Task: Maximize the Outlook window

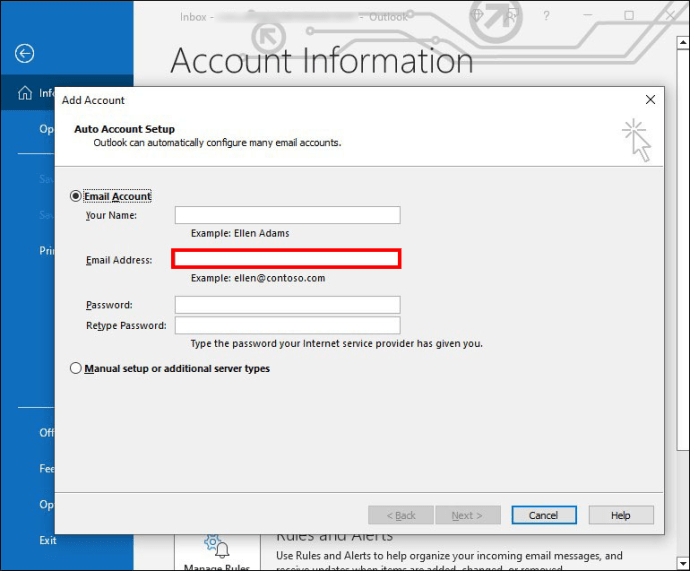Action: [x=629, y=16]
